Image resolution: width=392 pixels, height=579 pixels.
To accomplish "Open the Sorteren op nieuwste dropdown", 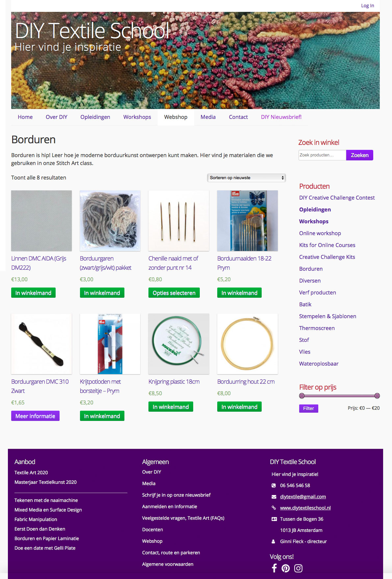I will [246, 178].
